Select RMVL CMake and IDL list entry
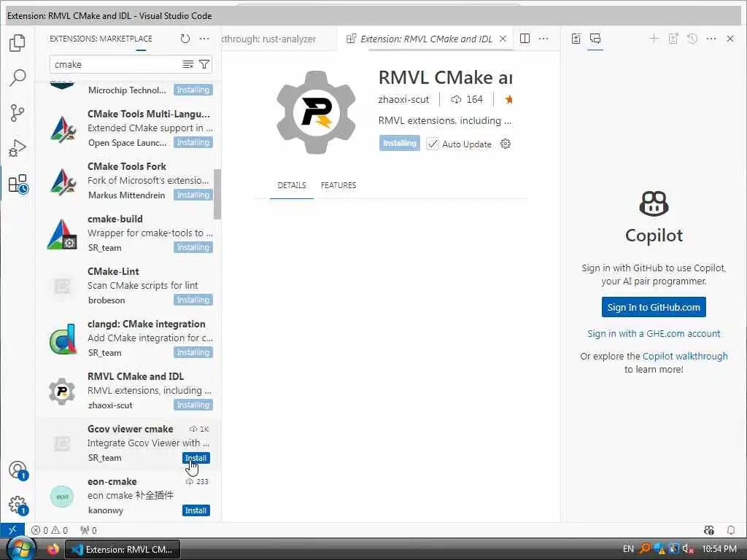 128,390
